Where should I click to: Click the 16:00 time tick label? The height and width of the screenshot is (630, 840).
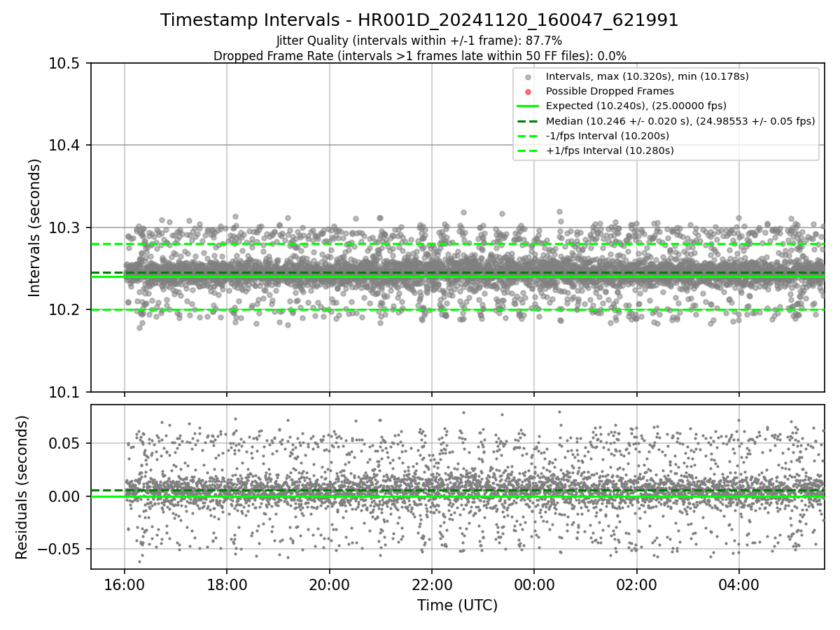point(125,584)
